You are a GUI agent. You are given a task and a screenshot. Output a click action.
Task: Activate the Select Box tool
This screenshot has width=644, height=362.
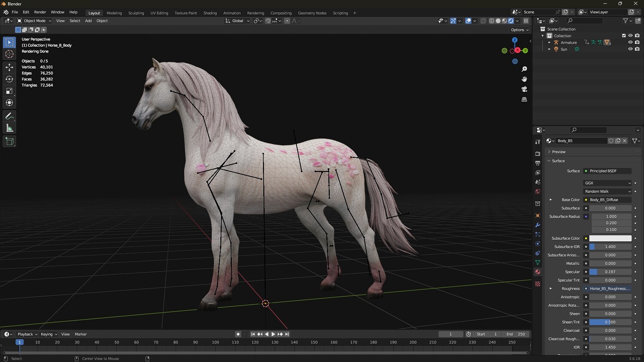click(x=9, y=42)
